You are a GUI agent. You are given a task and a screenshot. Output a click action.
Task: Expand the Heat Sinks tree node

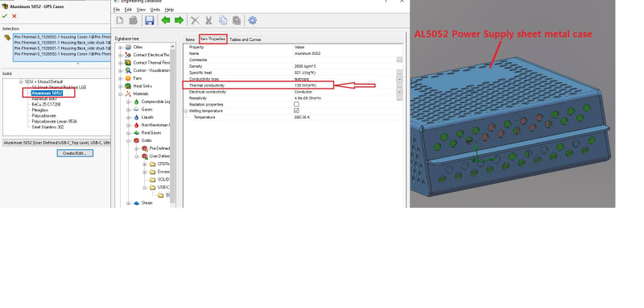(x=121, y=86)
